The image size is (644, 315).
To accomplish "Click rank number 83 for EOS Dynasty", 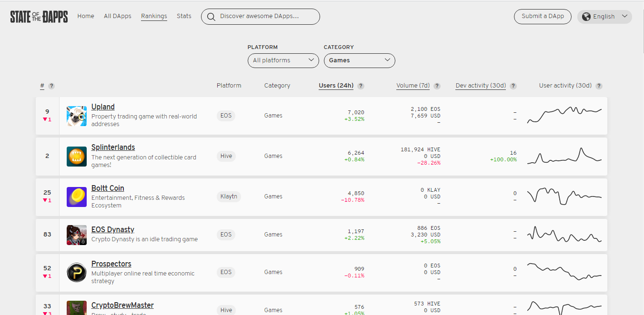I will [47, 234].
